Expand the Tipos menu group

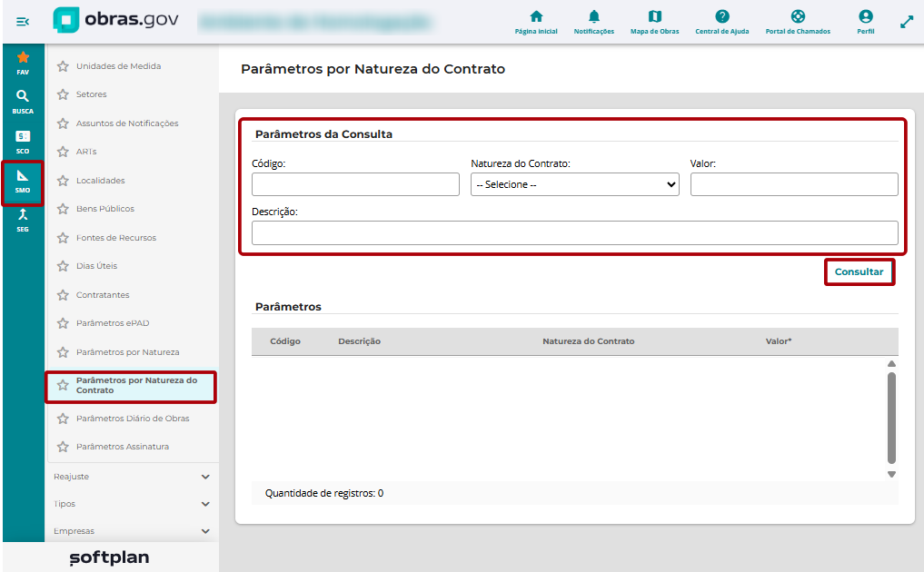click(x=132, y=504)
